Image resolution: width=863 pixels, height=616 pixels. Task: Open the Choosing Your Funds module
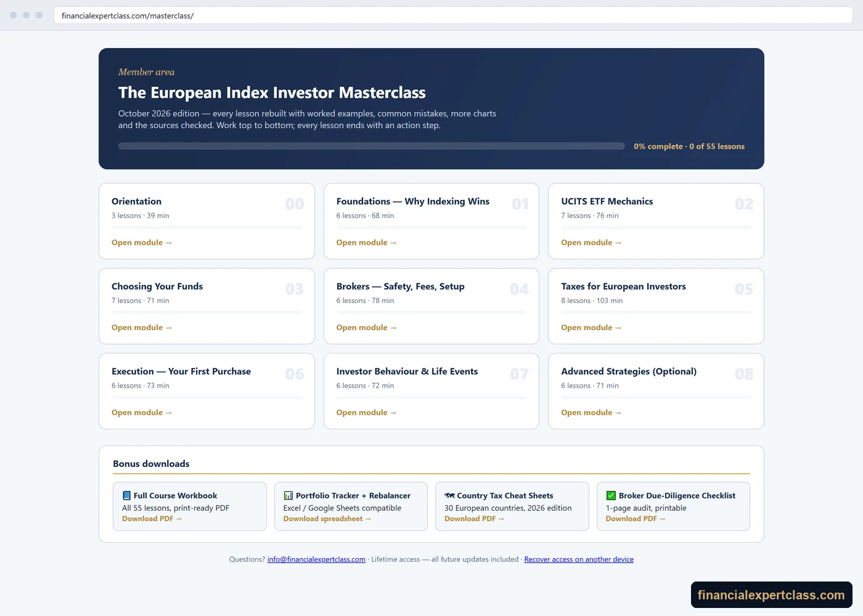tap(142, 328)
